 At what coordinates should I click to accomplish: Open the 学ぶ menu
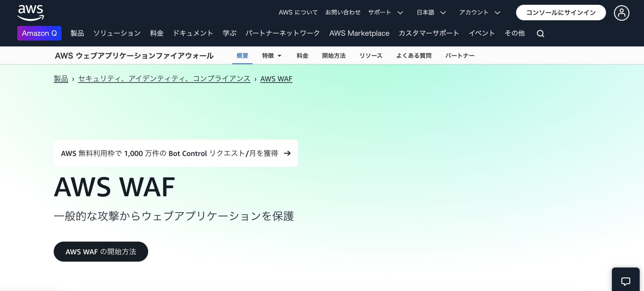tap(229, 33)
